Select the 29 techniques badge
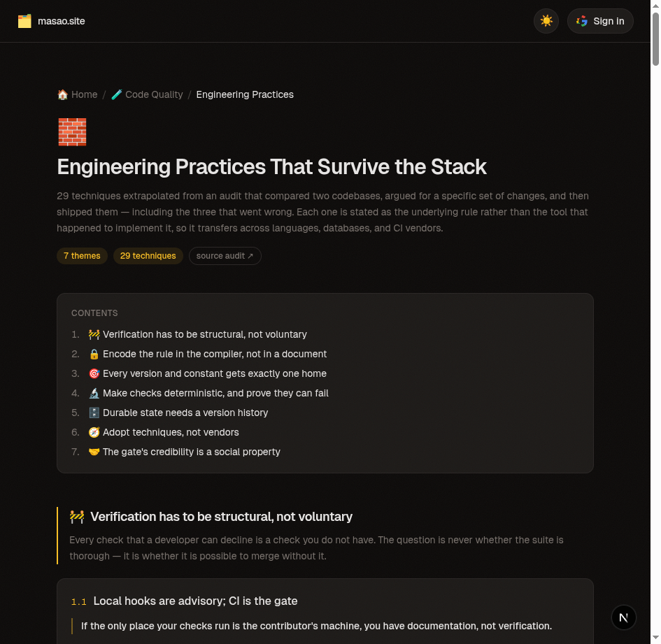The height and width of the screenshot is (644, 661). 148,256
